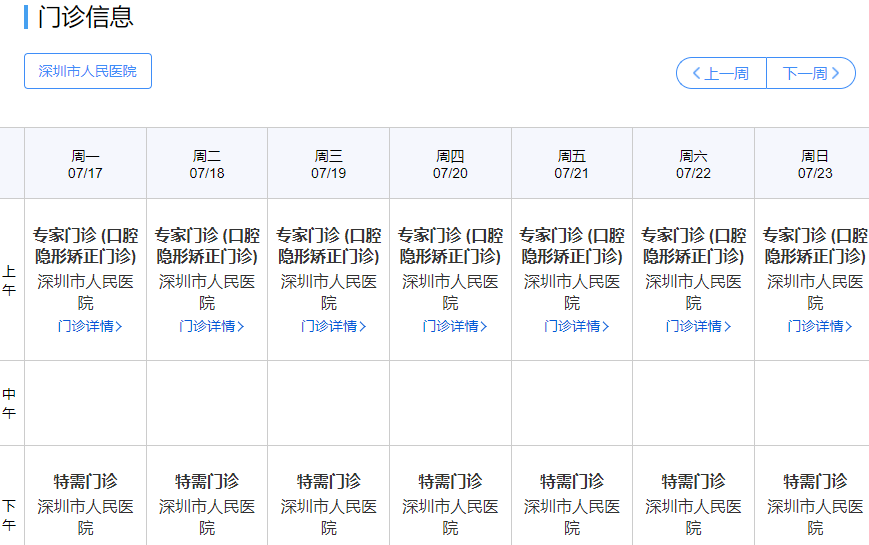
Task: Click the 周一 07/17 column header
Action: coord(86,164)
